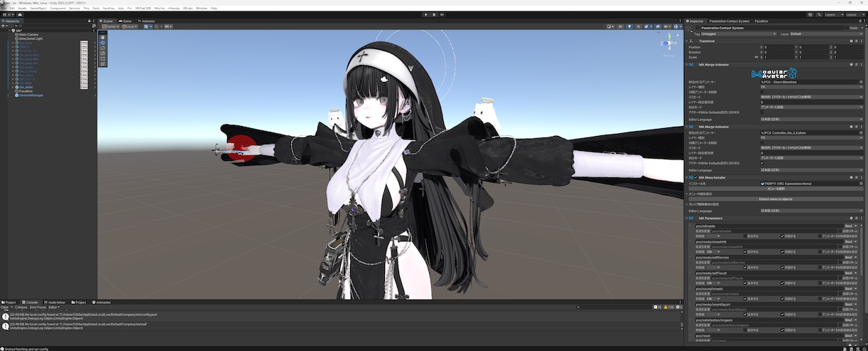868x351 pixels.
Task: Open the Unity Cloud icon in toolbar
Action: click(21, 14)
